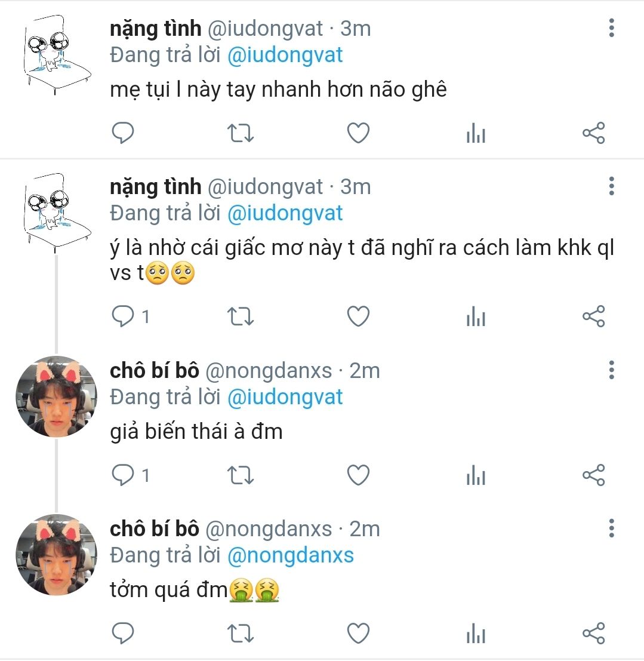The image size is (644, 661).
Task: Click the @nongdanxs reply-to link
Action: click(291, 555)
